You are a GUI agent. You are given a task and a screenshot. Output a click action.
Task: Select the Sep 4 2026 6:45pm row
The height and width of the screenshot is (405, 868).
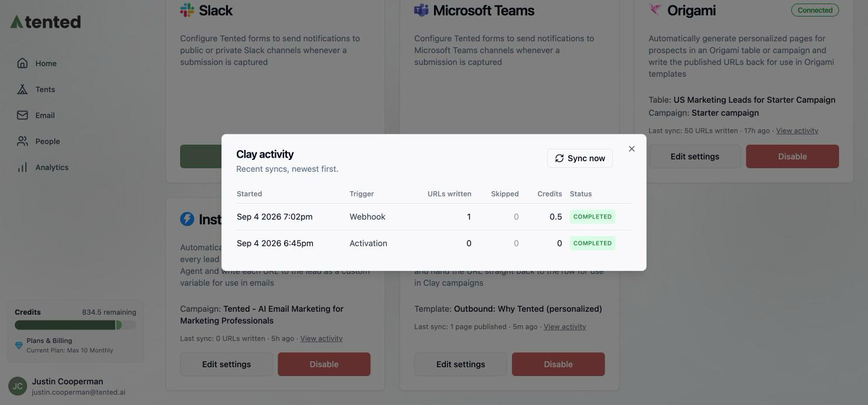click(x=434, y=243)
